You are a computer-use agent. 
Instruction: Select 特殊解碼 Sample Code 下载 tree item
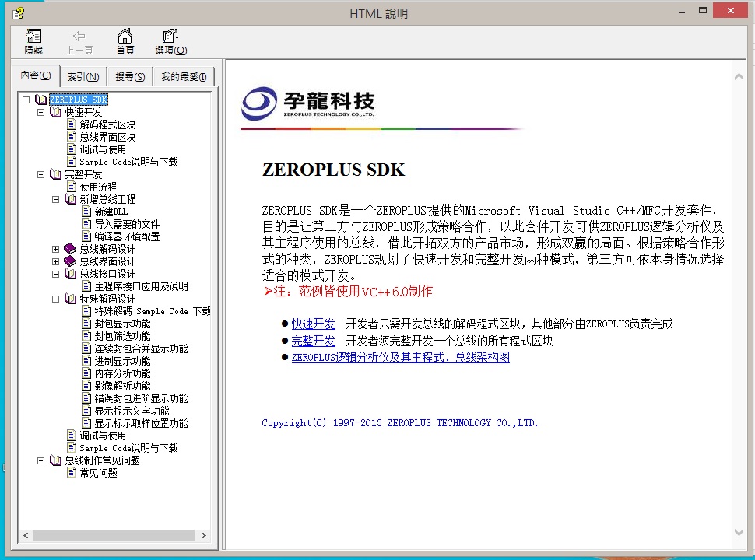(152, 311)
